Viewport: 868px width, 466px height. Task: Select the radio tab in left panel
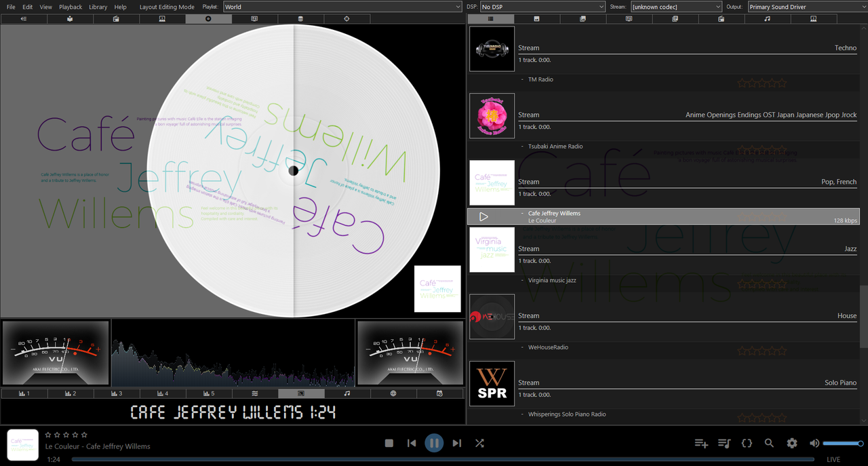click(116, 19)
